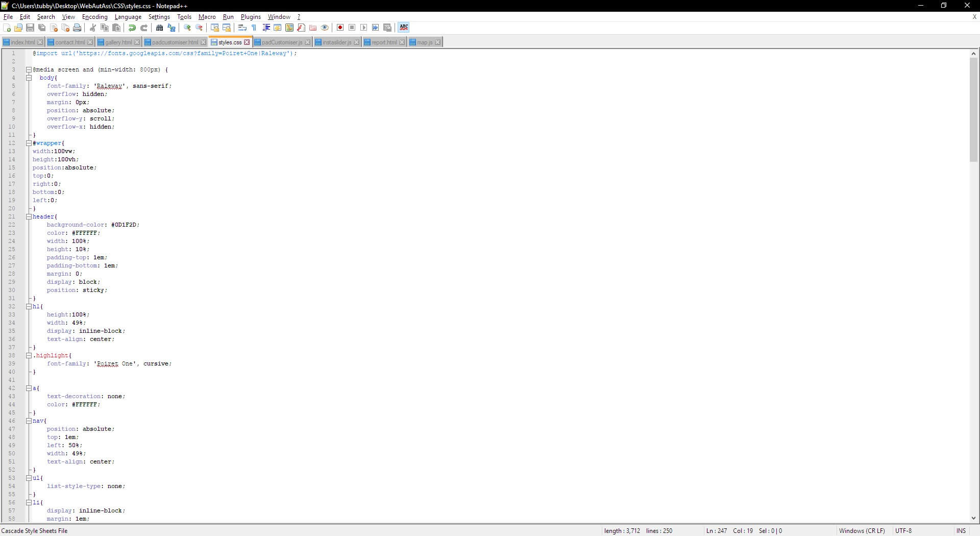
Task: Open Find using the binoculars icon
Action: (x=160, y=28)
